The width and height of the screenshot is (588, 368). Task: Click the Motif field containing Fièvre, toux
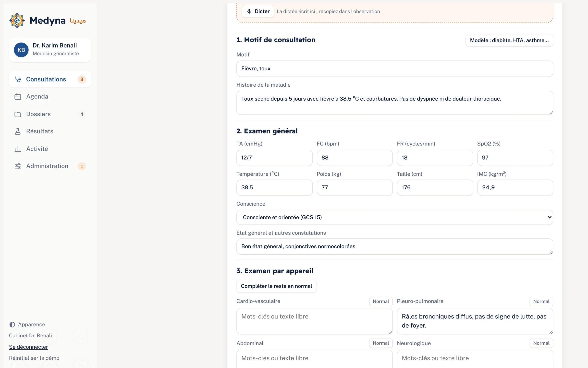395,68
